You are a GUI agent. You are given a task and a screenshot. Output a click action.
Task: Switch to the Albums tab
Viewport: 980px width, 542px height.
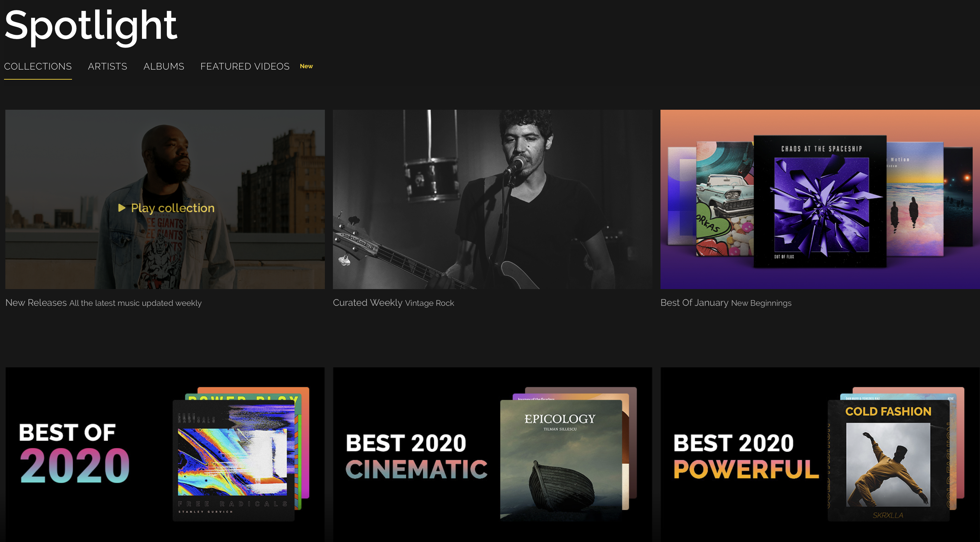tap(163, 67)
